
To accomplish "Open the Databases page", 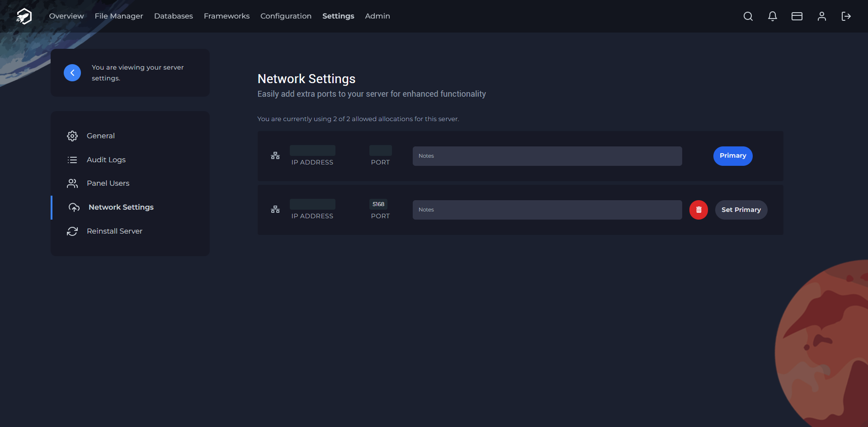I will (174, 16).
